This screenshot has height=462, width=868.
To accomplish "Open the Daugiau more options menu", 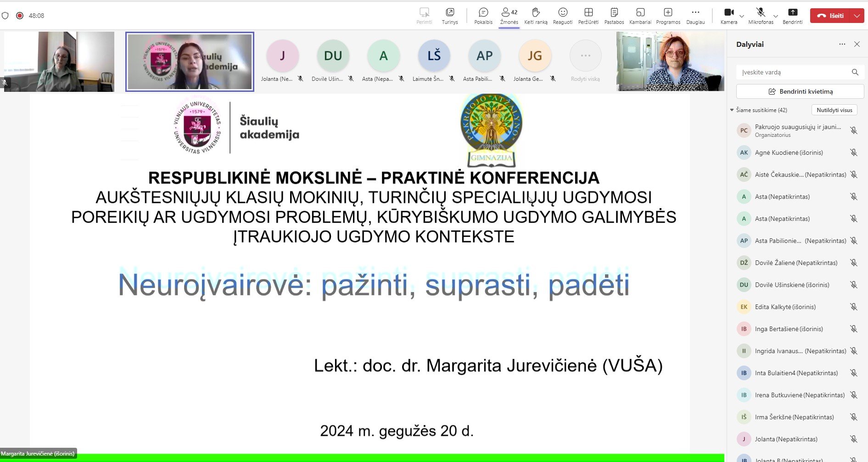I will [x=695, y=12].
